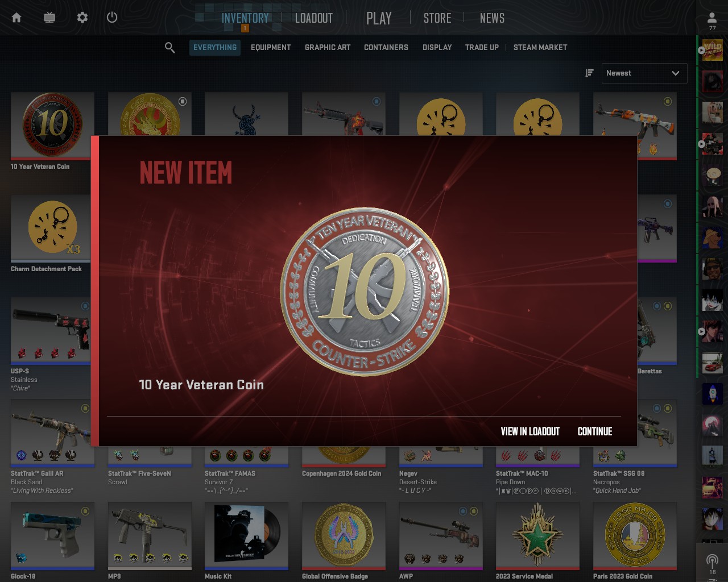Select the Equipment filter
Viewport: 728px width, 582px height.
click(271, 48)
